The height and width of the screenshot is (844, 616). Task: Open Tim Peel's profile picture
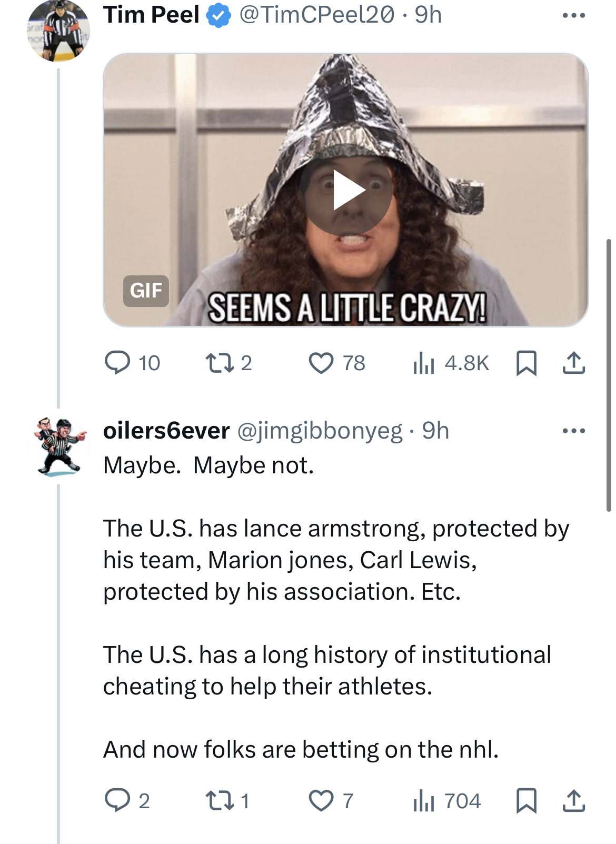click(x=58, y=31)
